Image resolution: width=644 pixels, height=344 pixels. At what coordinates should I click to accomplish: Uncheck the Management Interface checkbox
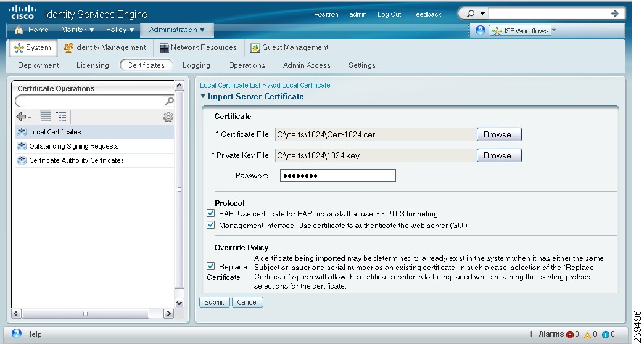click(211, 224)
